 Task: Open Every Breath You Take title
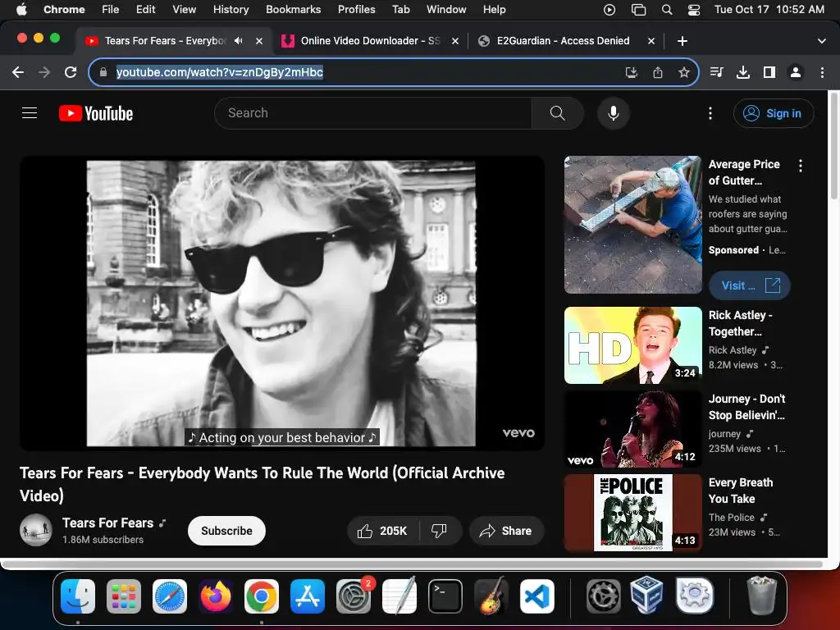click(x=741, y=491)
